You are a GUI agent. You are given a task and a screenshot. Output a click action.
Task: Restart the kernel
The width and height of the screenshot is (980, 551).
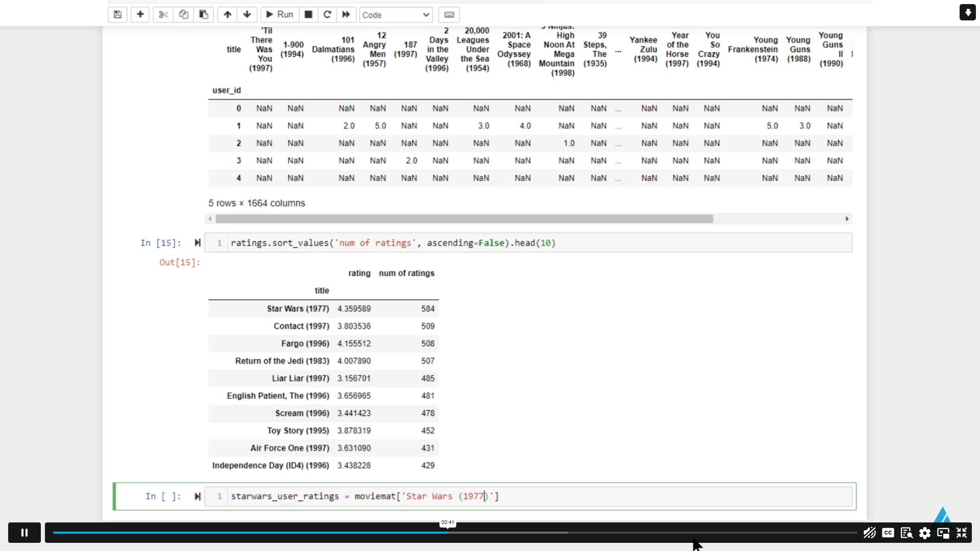(327, 15)
